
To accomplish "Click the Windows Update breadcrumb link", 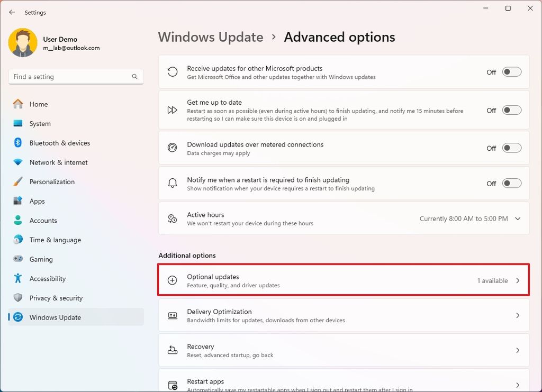I will pos(210,37).
